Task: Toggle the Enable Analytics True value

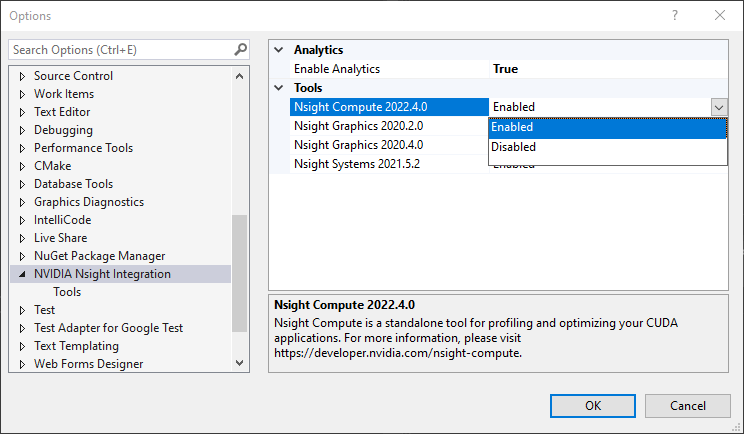Action: click(505, 69)
